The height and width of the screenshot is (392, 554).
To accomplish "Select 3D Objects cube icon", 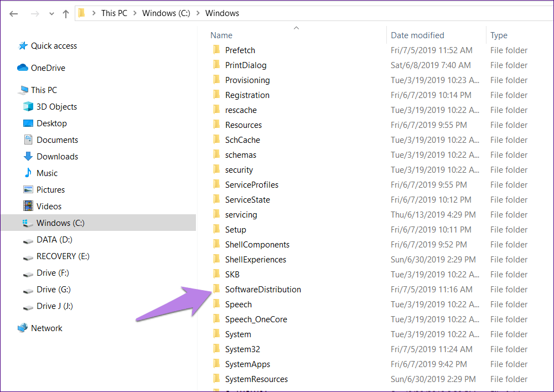I will (28, 106).
